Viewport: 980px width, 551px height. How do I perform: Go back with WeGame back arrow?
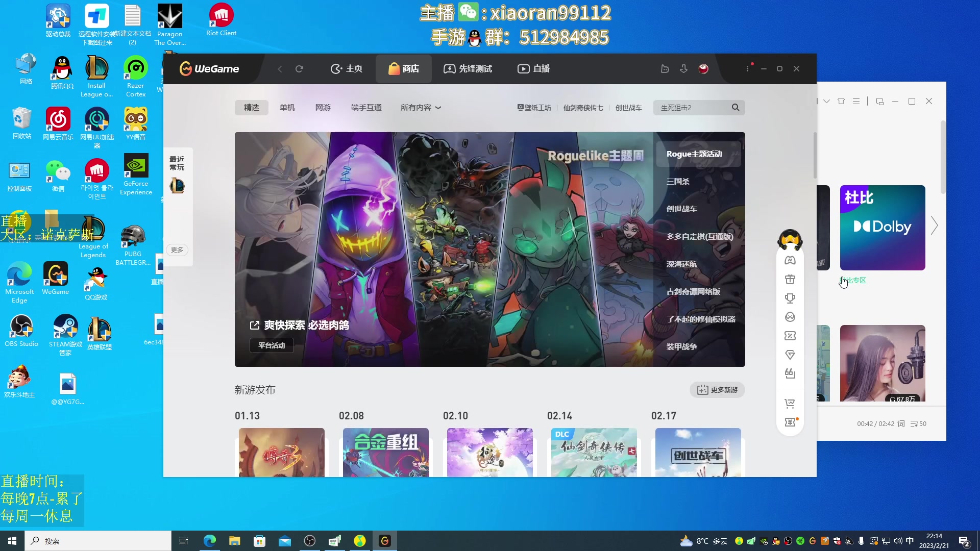280,69
